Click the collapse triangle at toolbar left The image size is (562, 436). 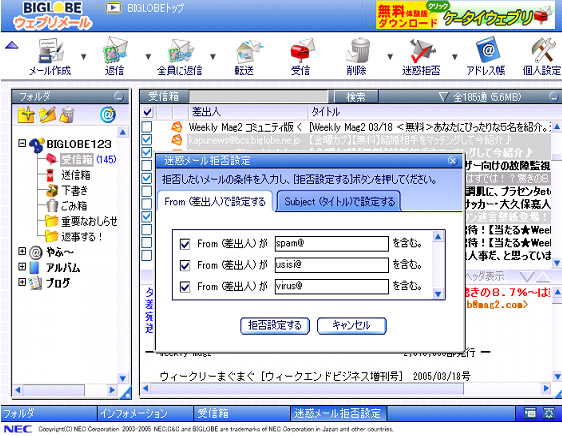(x=11, y=46)
